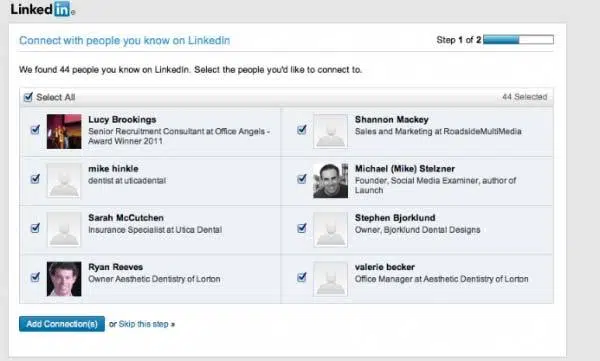600x361 pixels.
Task: Click 'We found 44 people' message
Action: point(191,70)
